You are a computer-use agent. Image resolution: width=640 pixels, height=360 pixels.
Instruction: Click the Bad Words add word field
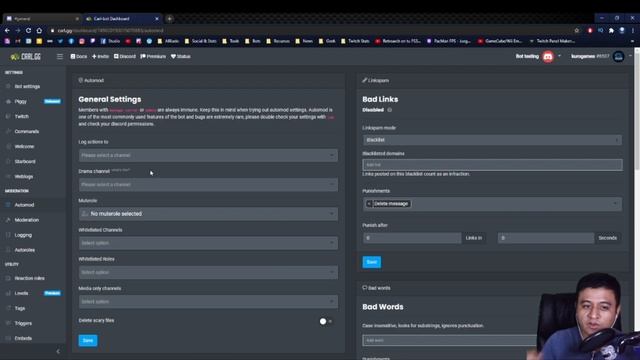(449, 340)
